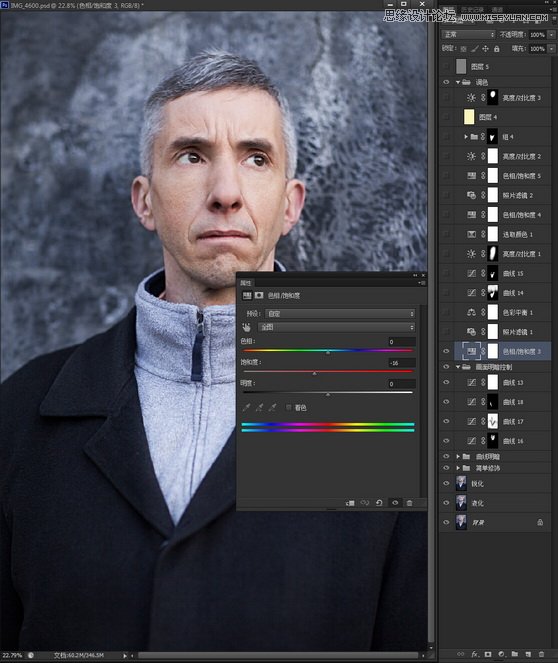Collapse the Properties panel with double arrows
This screenshot has height=663, width=558.
click(415, 275)
